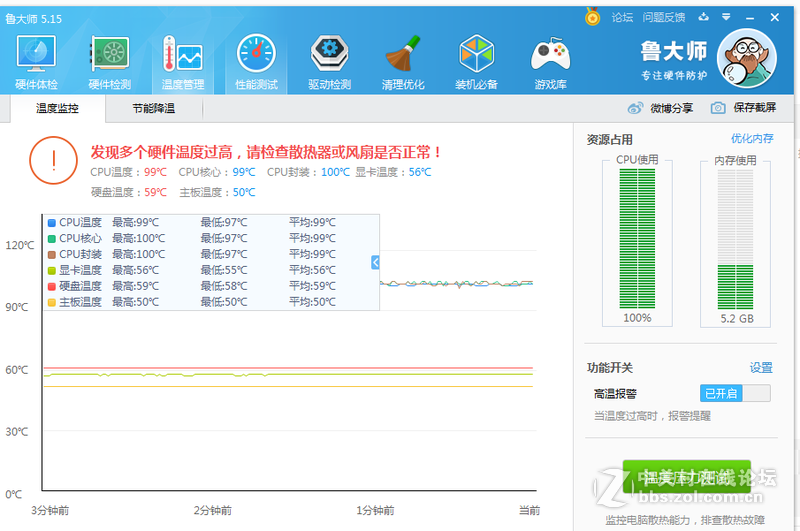Toggle the 高温报警 switch
This screenshot has width=800, height=531.
tap(735, 393)
